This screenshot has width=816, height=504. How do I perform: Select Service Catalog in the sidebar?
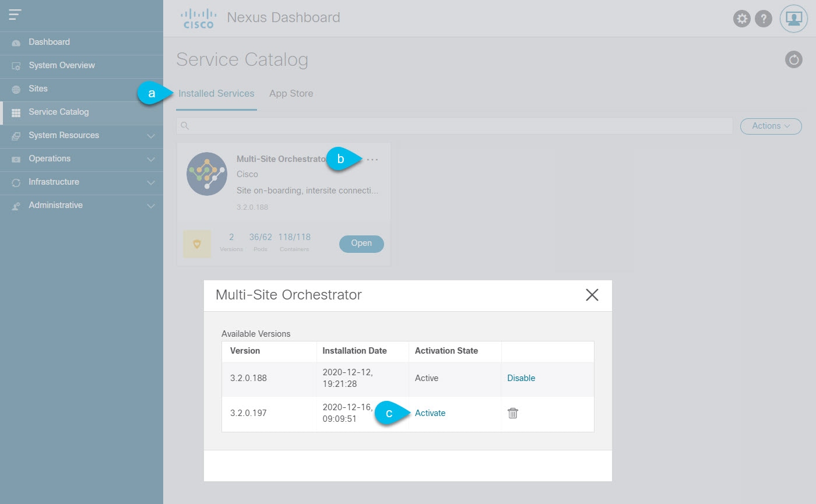click(82, 112)
